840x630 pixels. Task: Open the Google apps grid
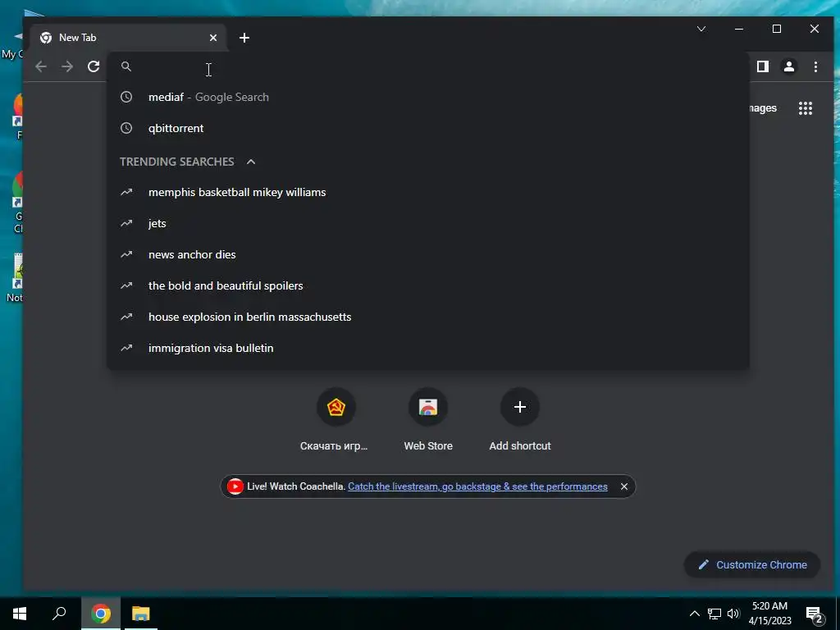tap(806, 108)
